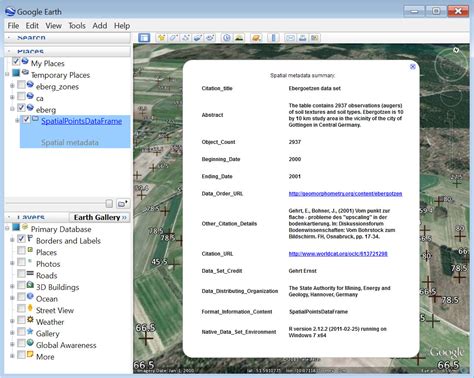Click the Add Polygon tool icon

pyautogui.click(x=174, y=38)
